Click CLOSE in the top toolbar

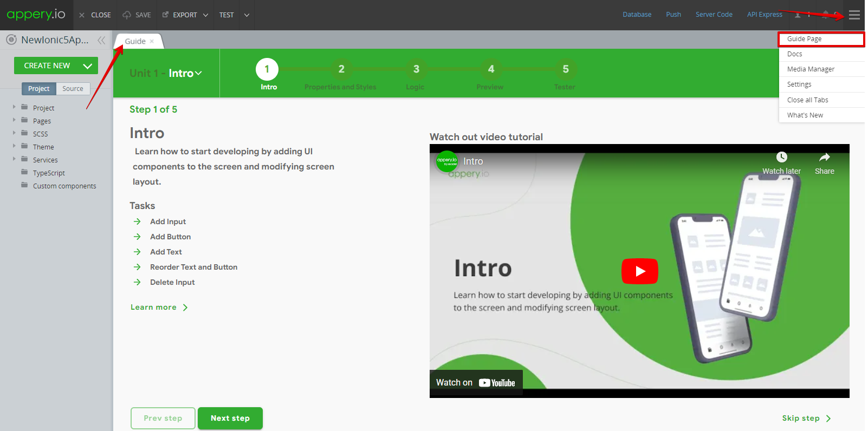pos(95,15)
